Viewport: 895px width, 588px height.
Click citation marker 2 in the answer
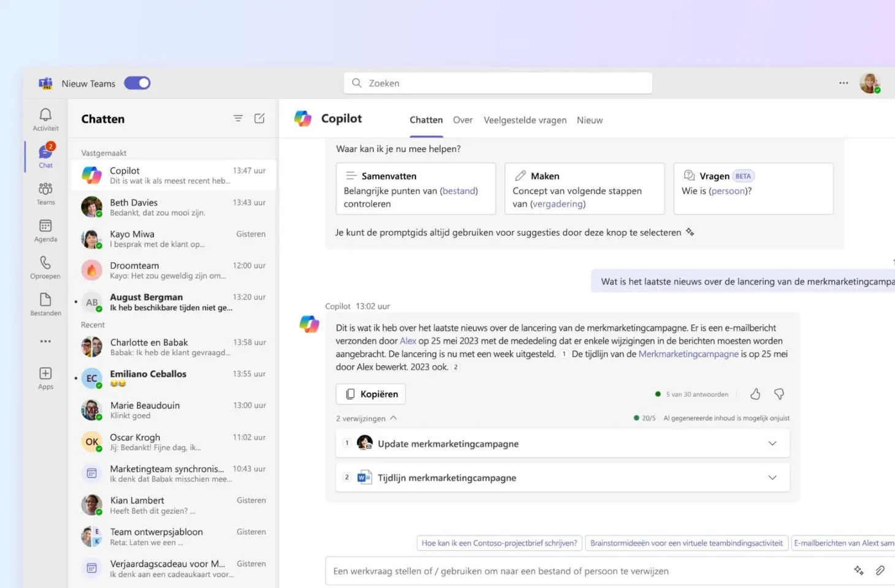point(455,367)
